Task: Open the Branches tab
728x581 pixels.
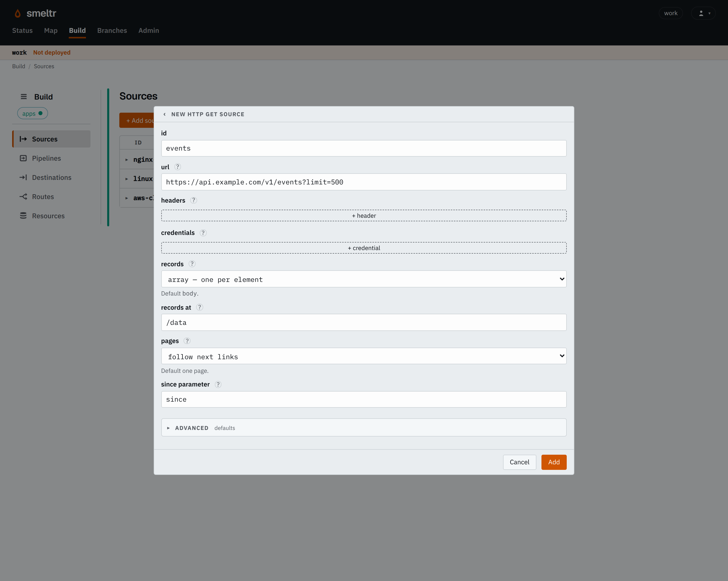Action: coord(112,30)
